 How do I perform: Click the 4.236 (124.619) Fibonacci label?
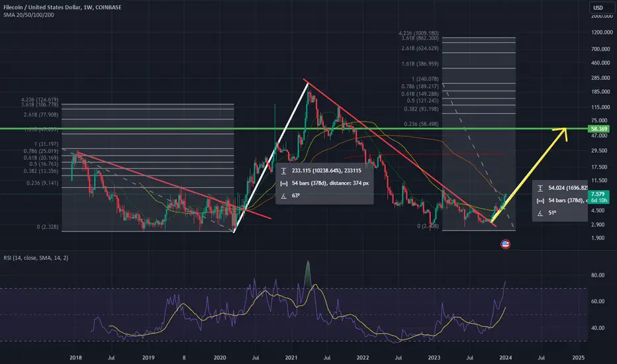point(40,100)
